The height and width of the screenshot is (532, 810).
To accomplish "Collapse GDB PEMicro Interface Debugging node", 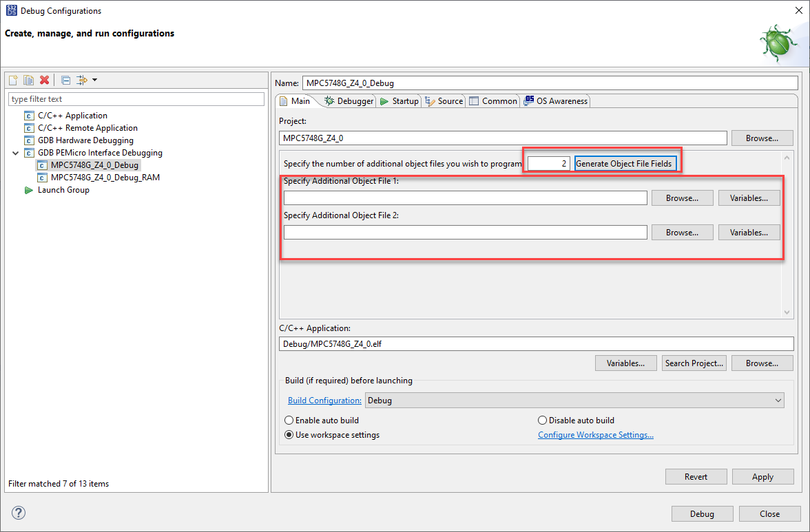I will pos(15,153).
